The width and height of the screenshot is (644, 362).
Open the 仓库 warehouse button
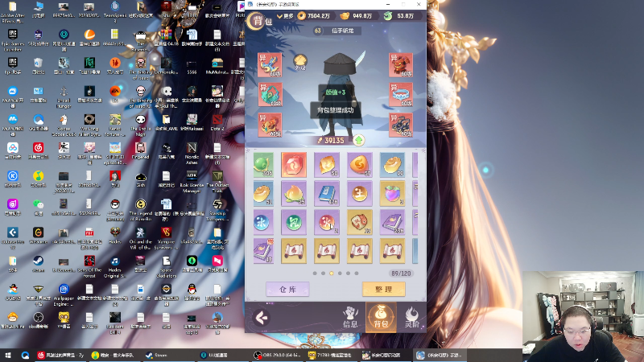tap(287, 289)
